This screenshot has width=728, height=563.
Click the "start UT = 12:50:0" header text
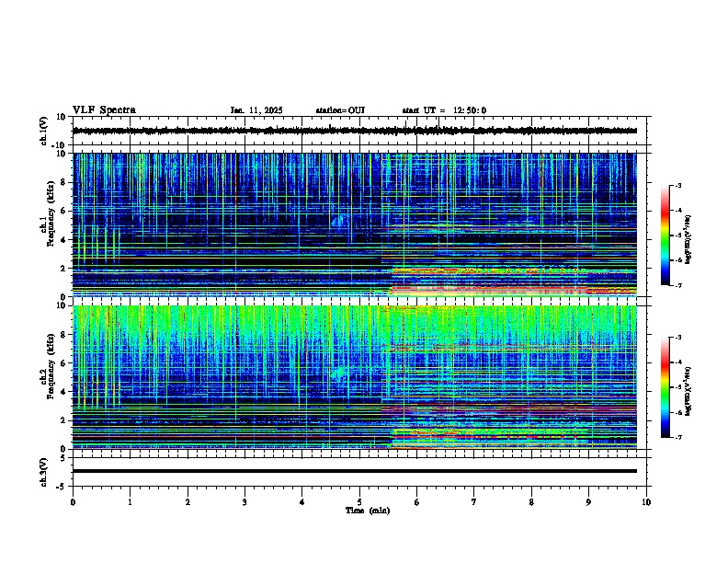point(444,110)
